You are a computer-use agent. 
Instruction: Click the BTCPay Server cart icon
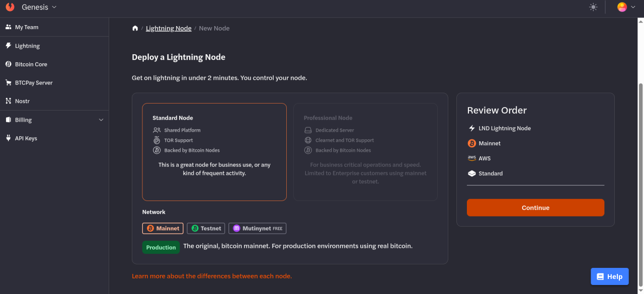8,82
